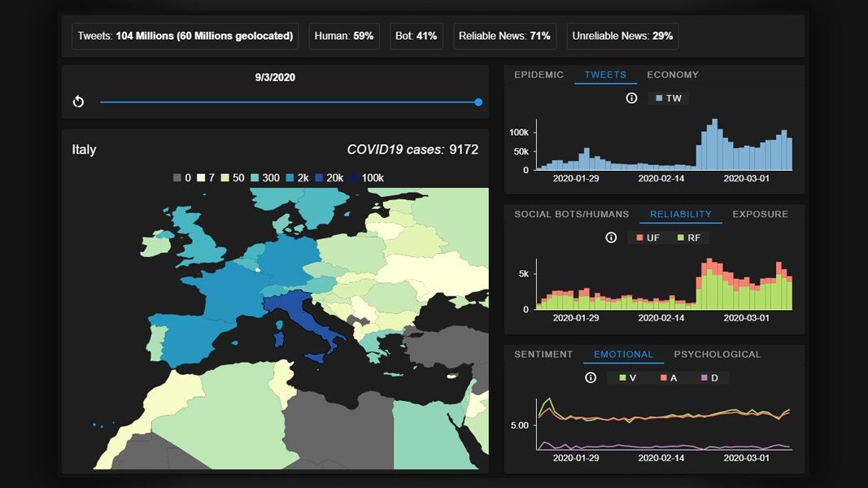
Task: Click the date slider handle
Action: pos(478,102)
